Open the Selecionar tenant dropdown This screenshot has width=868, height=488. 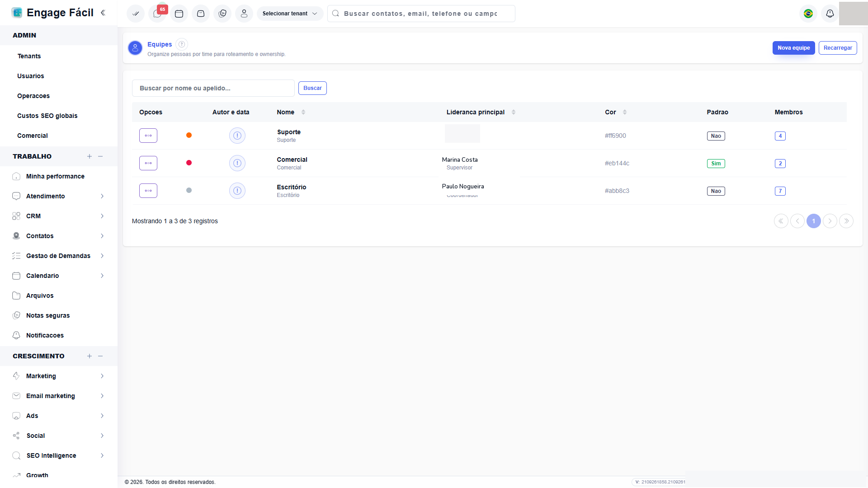(x=290, y=14)
